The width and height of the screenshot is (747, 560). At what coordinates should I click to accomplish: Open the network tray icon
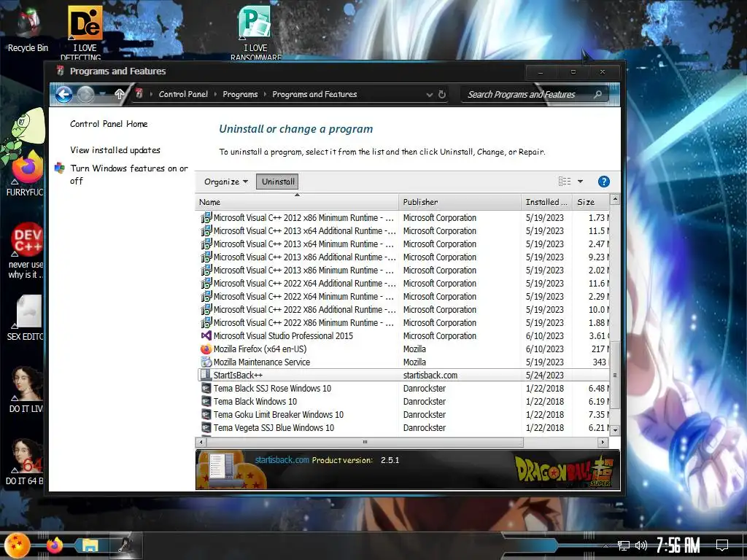tap(624, 545)
